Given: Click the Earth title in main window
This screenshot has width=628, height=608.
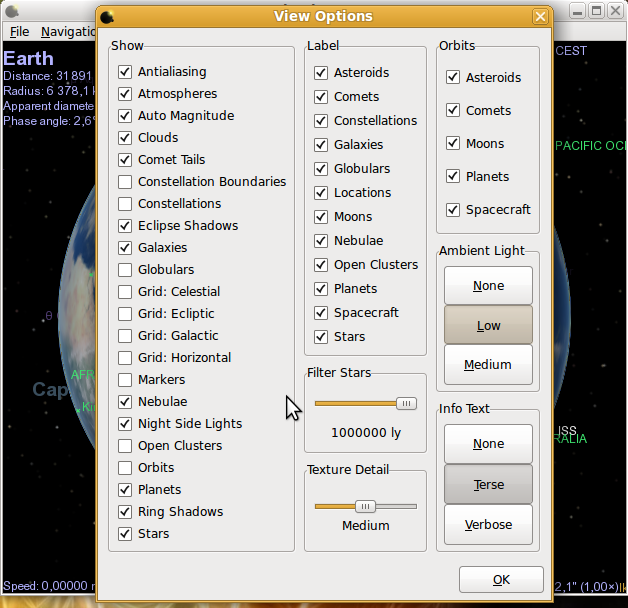Looking at the screenshot, I should point(28,58).
